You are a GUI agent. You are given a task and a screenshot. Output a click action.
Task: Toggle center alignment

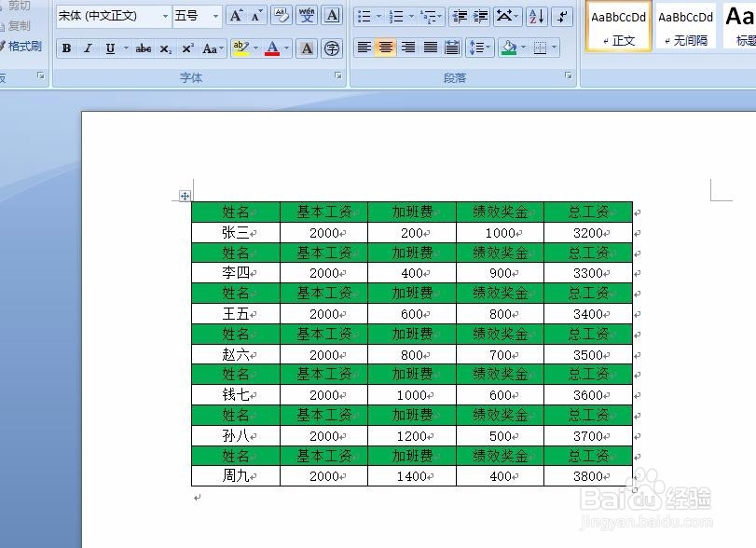(x=385, y=48)
